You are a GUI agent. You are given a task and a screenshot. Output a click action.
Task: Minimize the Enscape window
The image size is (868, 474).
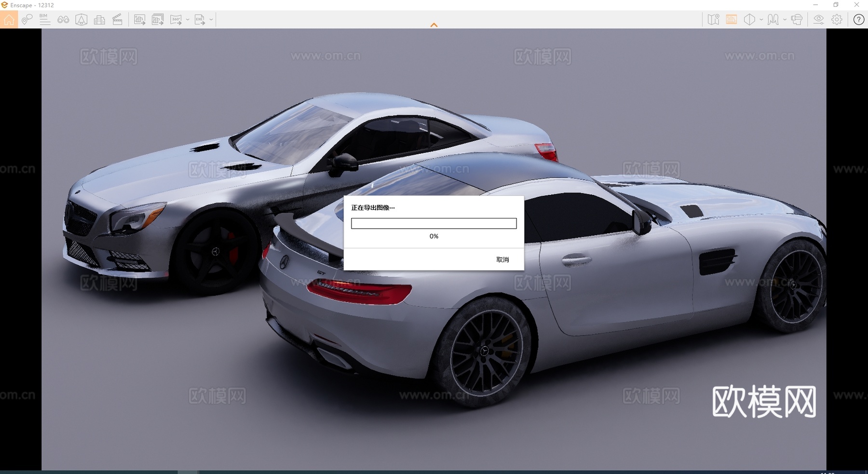[815, 5]
